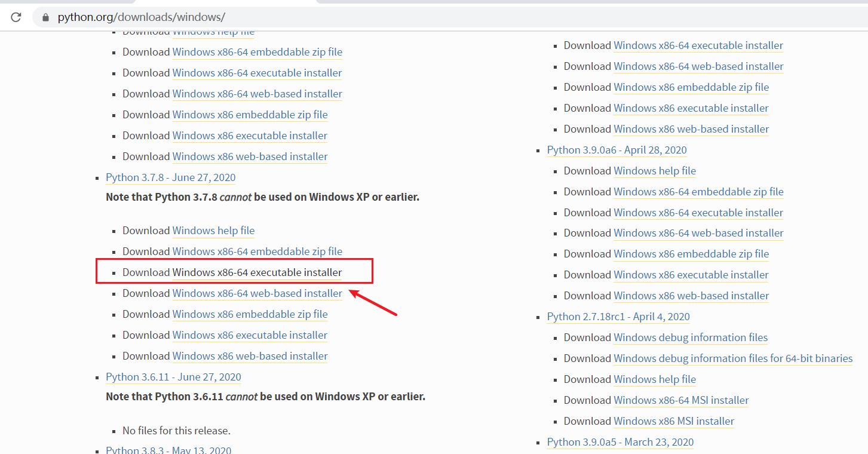Download x86-64 embeddable zip file under Python 3.9.0a6
Image resolution: width=868 pixels, height=454 pixels.
point(698,192)
